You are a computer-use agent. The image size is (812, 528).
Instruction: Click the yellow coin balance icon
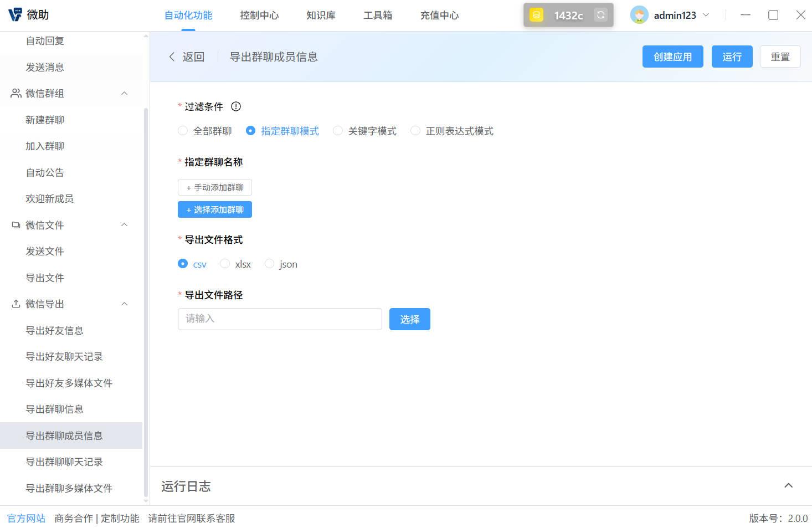coord(536,15)
